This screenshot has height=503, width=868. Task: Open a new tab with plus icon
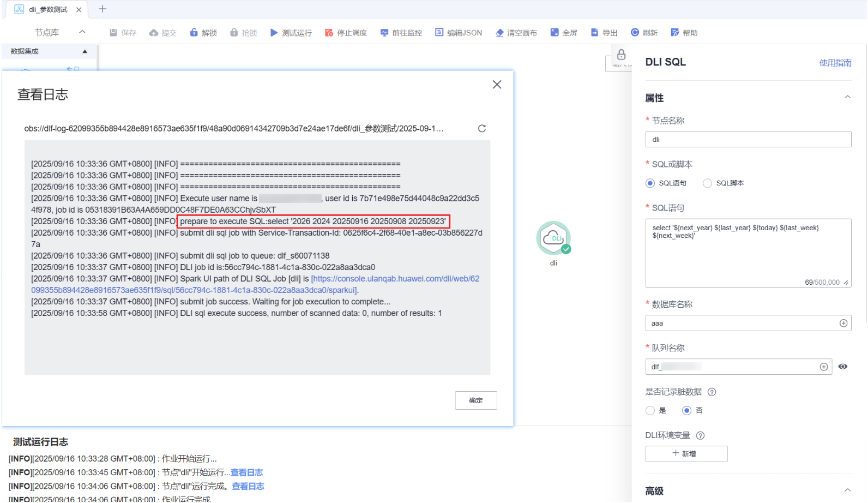tap(103, 9)
